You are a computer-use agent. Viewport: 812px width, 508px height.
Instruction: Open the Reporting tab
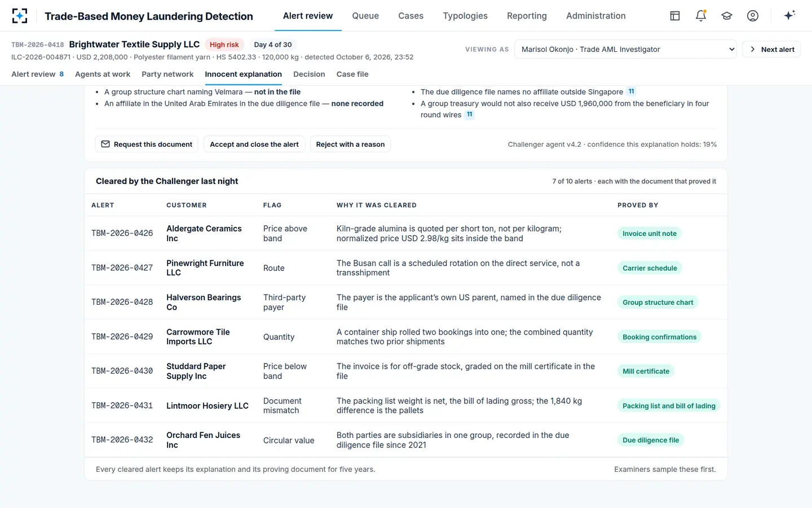pyautogui.click(x=527, y=16)
